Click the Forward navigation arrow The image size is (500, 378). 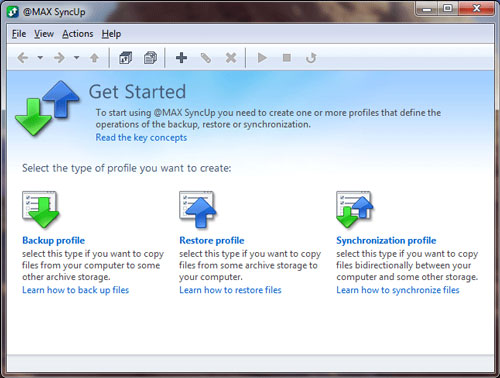click(x=59, y=58)
